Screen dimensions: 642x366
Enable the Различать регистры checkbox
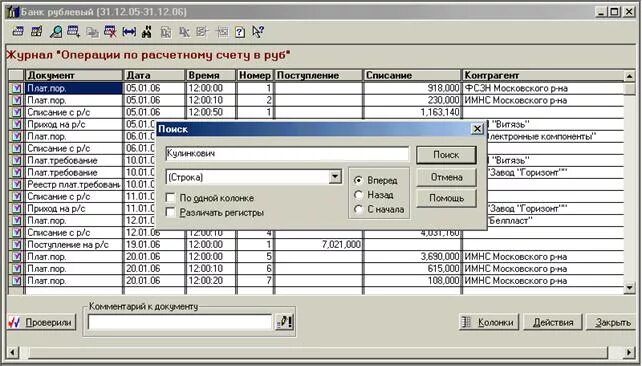pos(170,212)
